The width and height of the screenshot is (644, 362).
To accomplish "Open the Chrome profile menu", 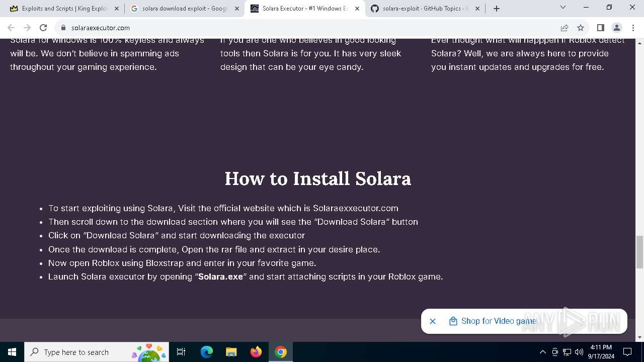I will click(616, 28).
